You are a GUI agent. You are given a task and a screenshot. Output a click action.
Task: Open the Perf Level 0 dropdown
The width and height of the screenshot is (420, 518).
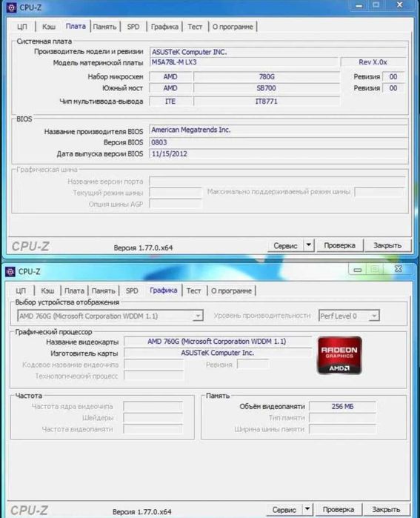point(349,316)
